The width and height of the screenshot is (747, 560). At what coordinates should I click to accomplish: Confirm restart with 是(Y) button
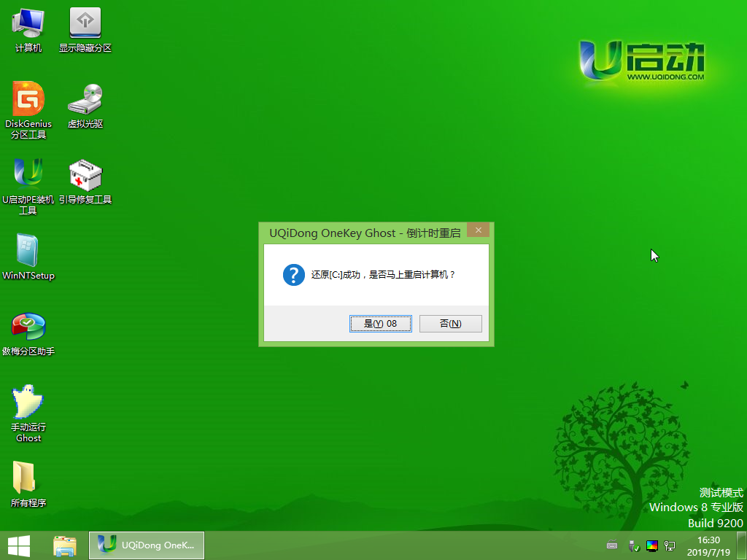(x=381, y=324)
